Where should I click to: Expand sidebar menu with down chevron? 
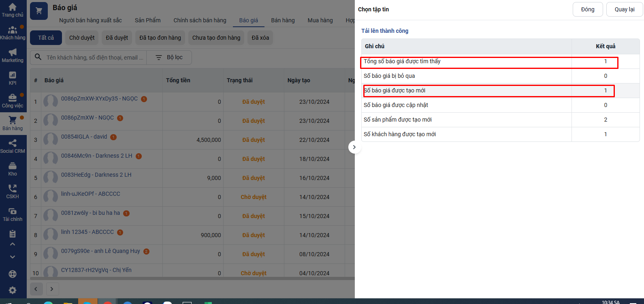(13, 257)
